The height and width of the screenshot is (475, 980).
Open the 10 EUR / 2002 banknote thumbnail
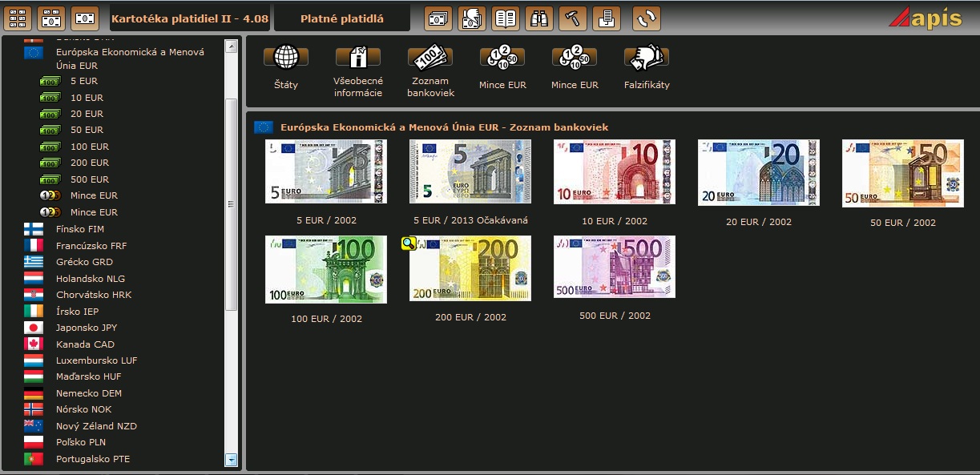point(614,171)
